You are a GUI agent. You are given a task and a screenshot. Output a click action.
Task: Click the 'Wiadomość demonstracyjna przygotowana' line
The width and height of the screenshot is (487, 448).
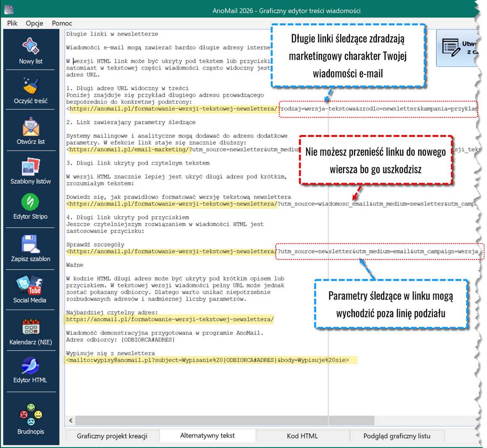pos(165,333)
